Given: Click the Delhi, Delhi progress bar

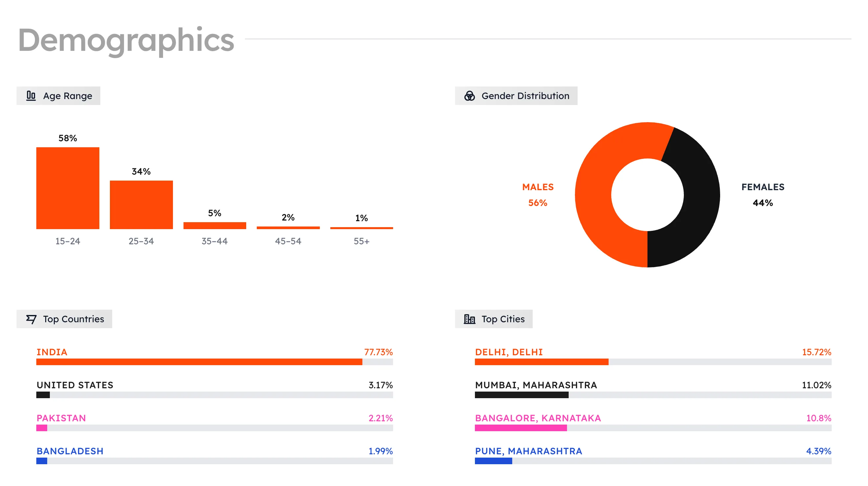Looking at the screenshot, I should (541, 362).
